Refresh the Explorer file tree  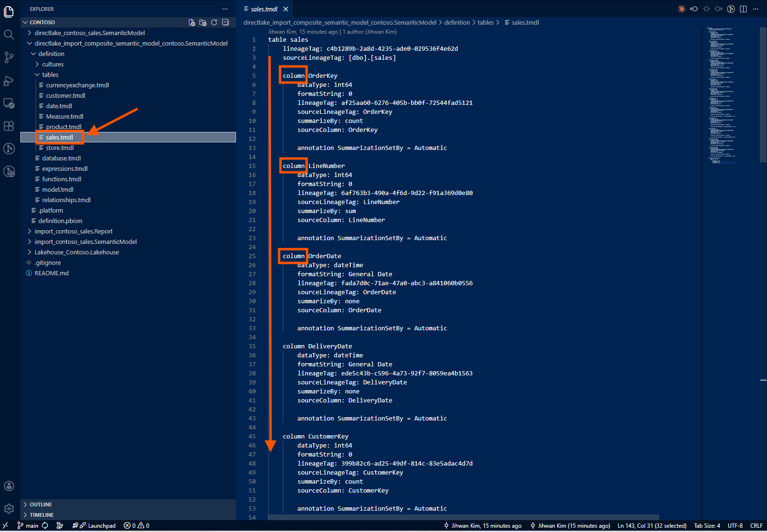(214, 22)
